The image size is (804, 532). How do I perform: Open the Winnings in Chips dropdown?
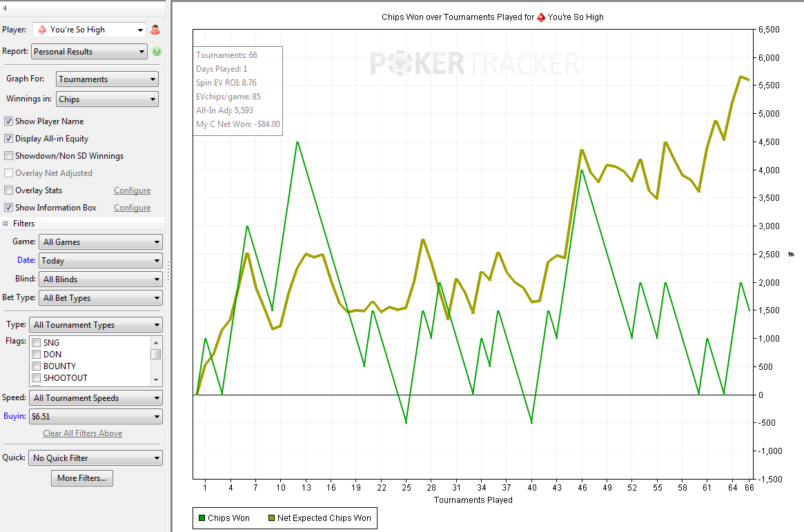tap(107, 99)
